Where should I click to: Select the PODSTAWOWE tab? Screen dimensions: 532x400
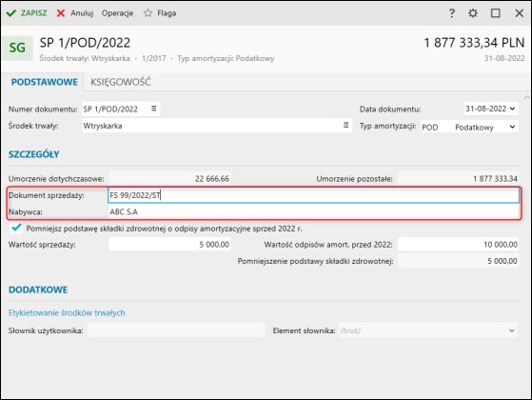click(45, 82)
